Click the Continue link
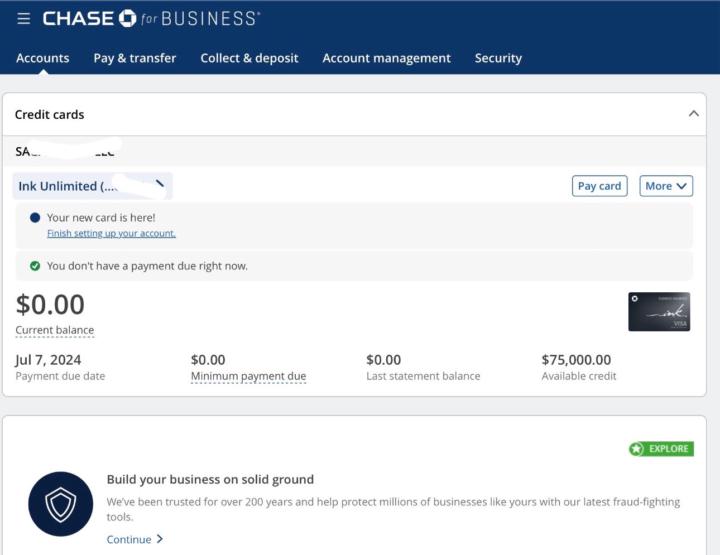This screenshot has height=555, width=720. pos(129,539)
